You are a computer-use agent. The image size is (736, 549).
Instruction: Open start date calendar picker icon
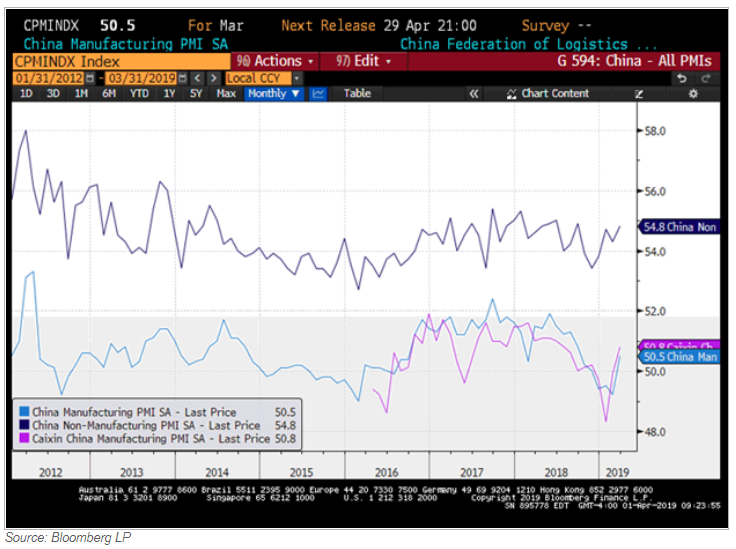87,78
